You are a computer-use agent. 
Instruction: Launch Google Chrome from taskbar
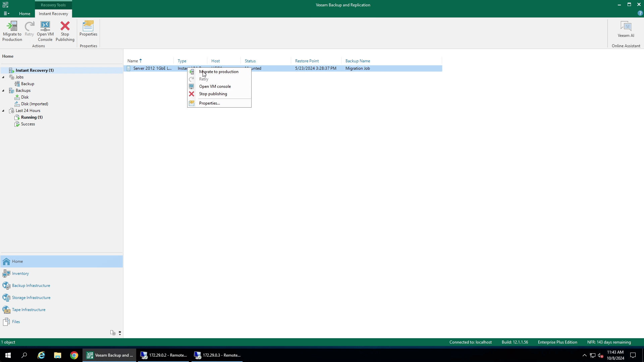pyautogui.click(x=74, y=355)
